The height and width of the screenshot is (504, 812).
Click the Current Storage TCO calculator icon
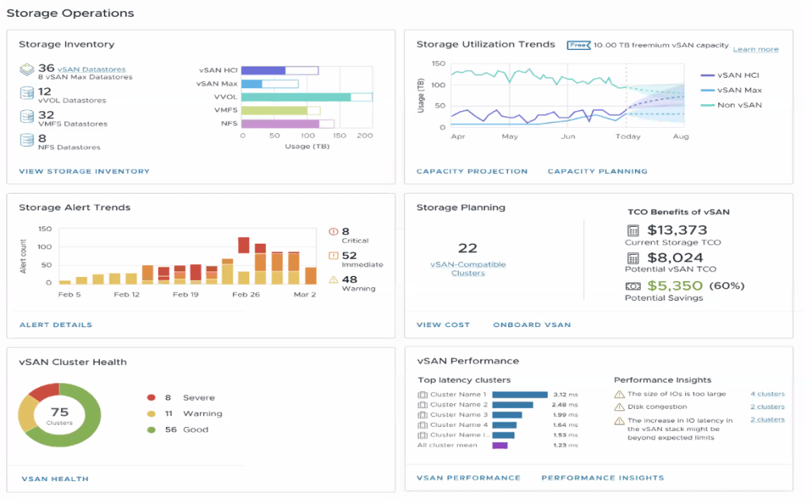tap(633, 231)
